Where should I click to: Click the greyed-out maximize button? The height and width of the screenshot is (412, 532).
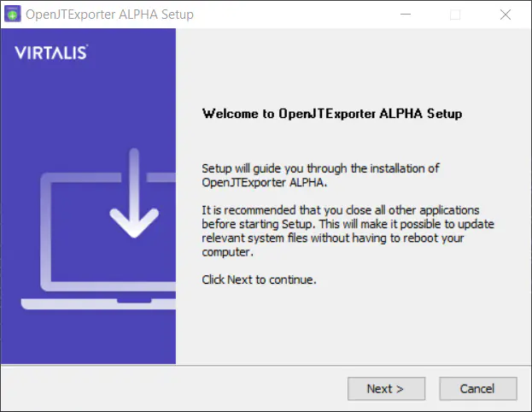pyautogui.click(x=455, y=15)
